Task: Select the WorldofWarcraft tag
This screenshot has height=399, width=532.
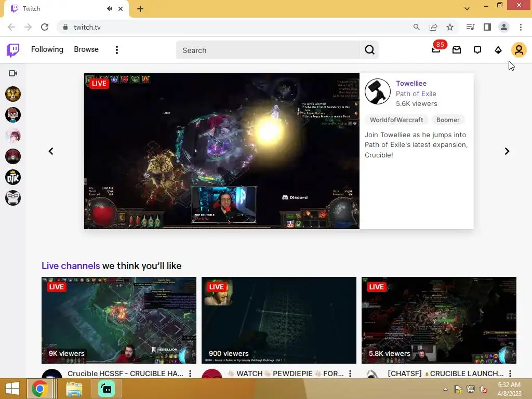Action: [396, 120]
